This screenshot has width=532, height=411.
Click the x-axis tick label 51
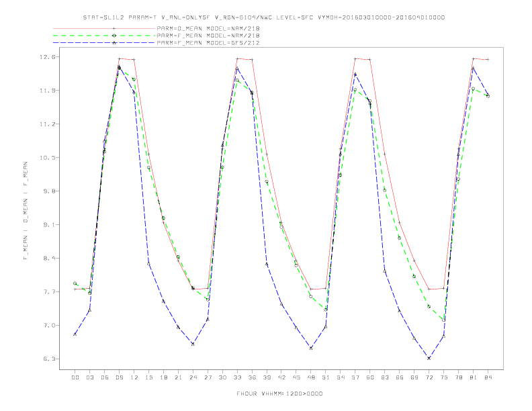coord(326,377)
